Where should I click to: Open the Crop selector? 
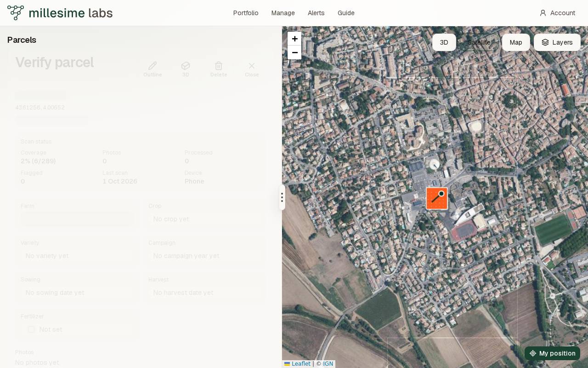coord(205,219)
